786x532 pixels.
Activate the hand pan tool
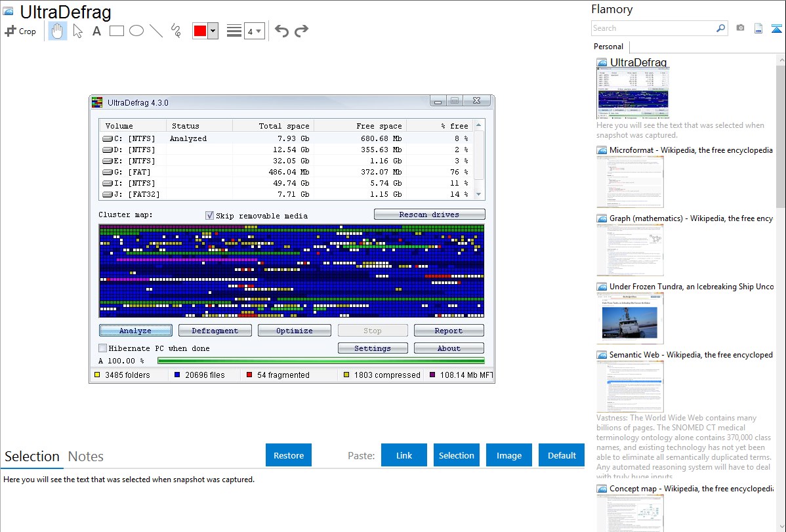coord(58,31)
